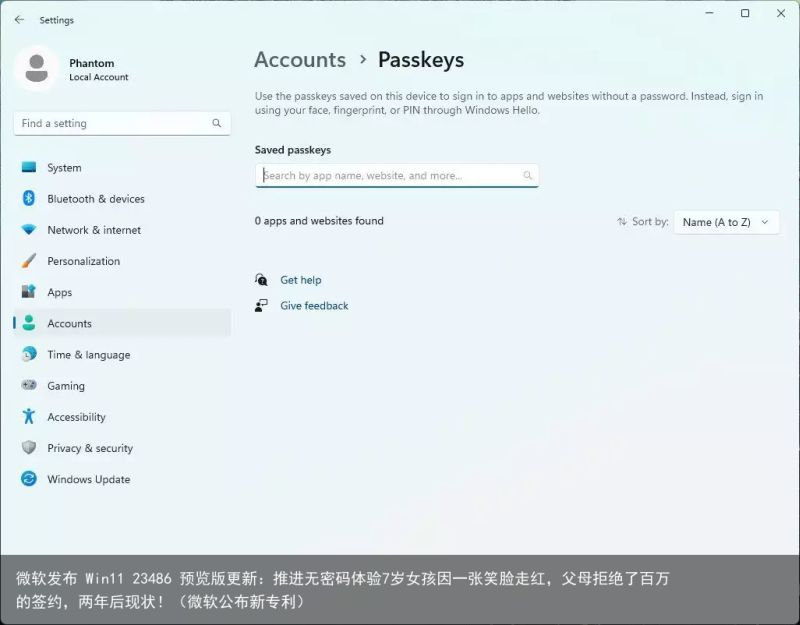This screenshot has height=625, width=800.
Task: Click the Give feedback link
Action: (x=314, y=305)
